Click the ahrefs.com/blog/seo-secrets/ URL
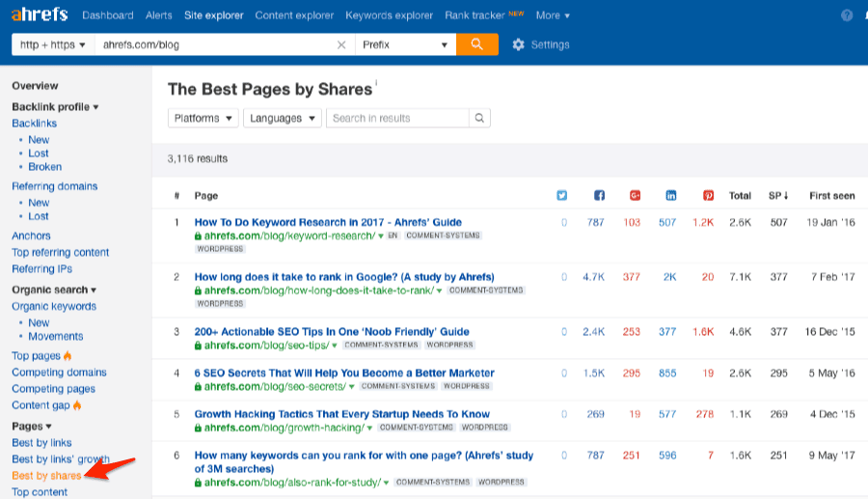The height and width of the screenshot is (499, 868). pos(275,387)
